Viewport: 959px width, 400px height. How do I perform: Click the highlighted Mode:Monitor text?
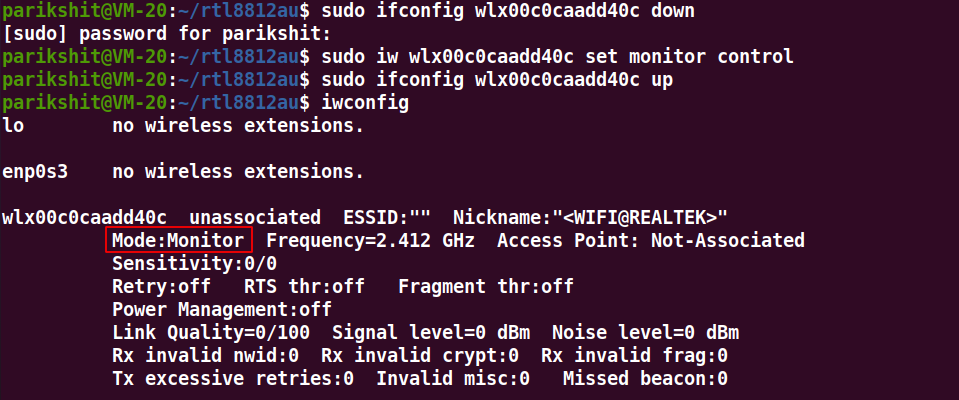[x=179, y=240]
